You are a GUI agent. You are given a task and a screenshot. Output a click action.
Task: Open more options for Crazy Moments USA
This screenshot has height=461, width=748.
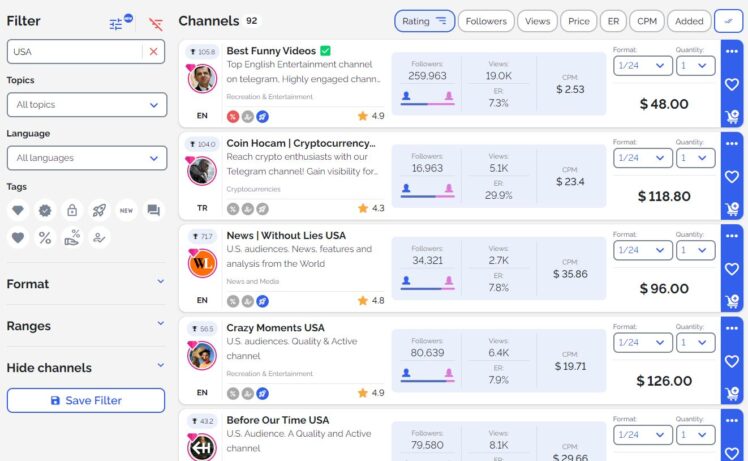(x=732, y=328)
